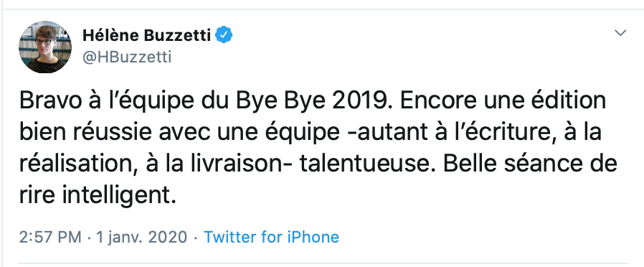
Task: Click the Hélène Buzzetti display name
Action: 146,36
